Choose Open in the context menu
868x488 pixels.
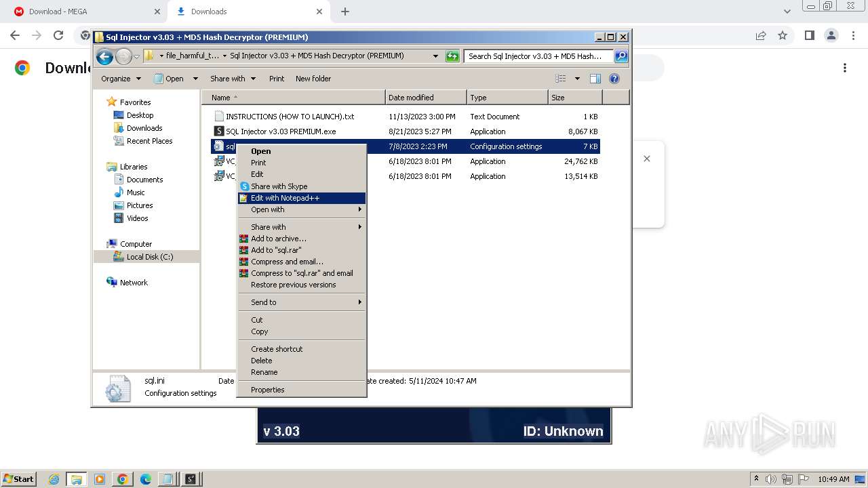tap(302, 151)
